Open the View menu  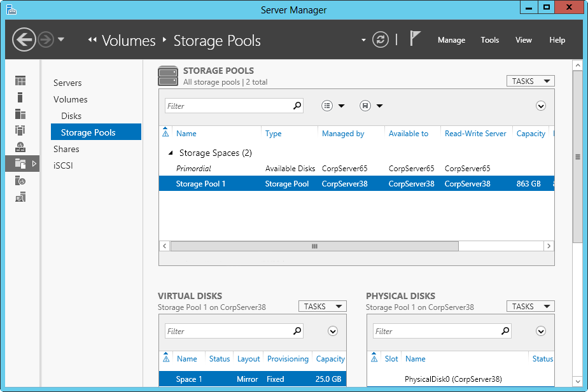523,39
